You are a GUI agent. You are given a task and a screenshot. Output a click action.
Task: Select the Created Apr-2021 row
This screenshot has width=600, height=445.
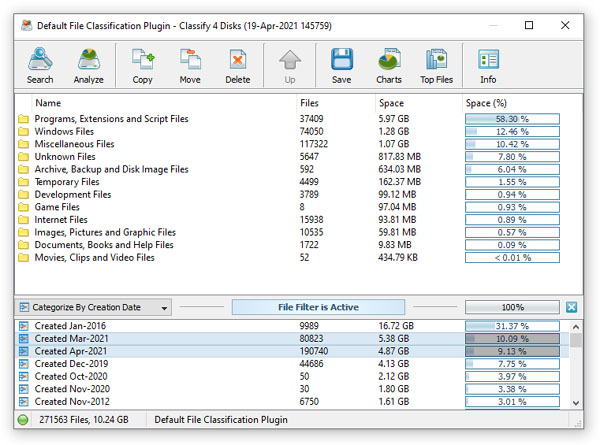(293, 351)
